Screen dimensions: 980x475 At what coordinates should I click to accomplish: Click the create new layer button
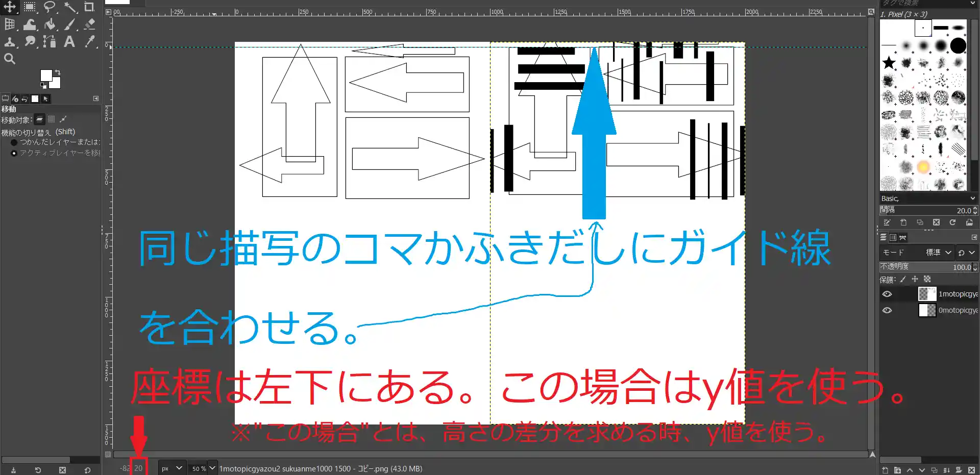pyautogui.click(x=885, y=470)
